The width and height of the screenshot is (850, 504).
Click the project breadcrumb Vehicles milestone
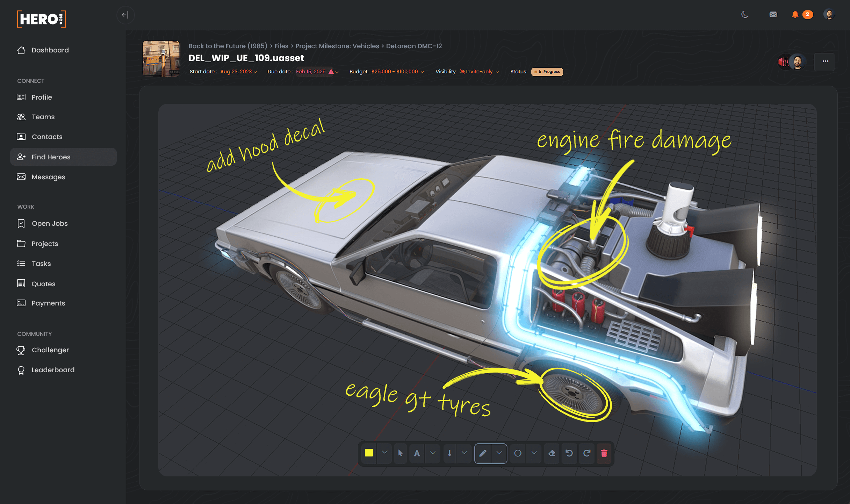point(337,45)
